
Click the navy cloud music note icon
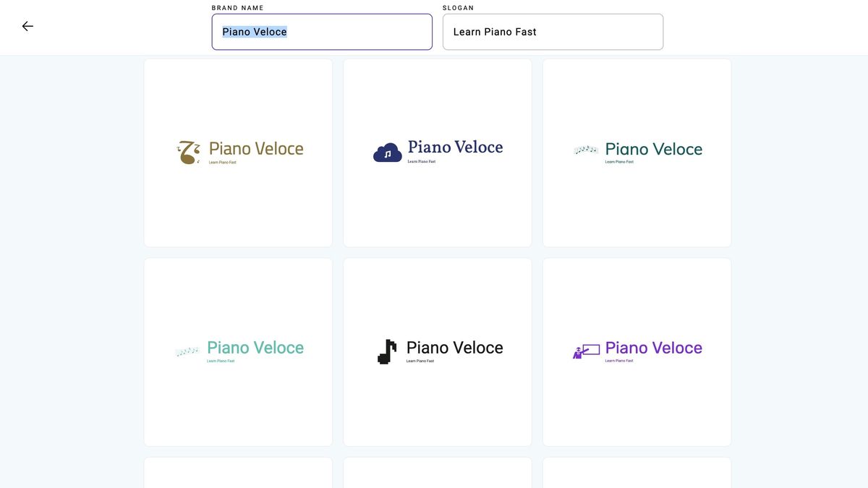[388, 153]
